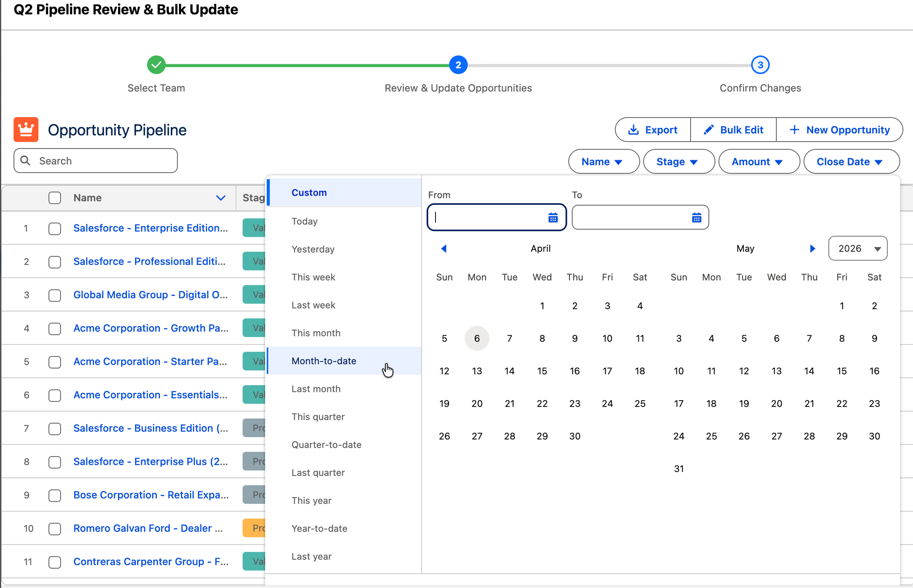Click inside the From date input field
913x588 pixels.
click(x=487, y=217)
